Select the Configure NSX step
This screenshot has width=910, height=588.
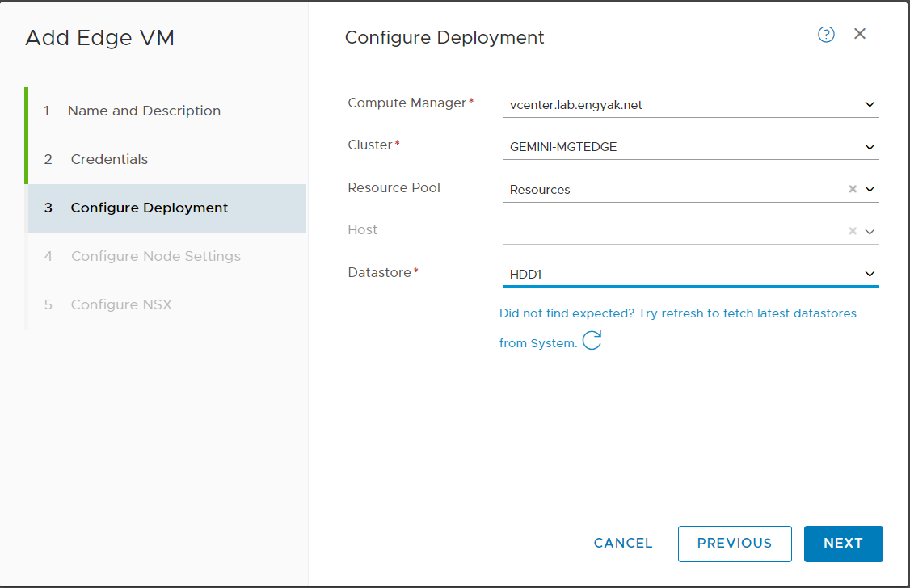(121, 304)
